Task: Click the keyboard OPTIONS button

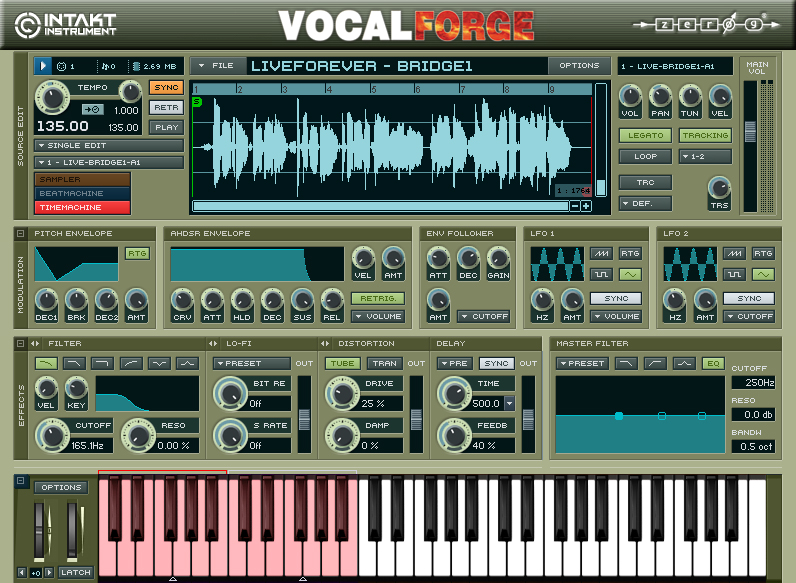Action: pyautogui.click(x=61, y=488)
